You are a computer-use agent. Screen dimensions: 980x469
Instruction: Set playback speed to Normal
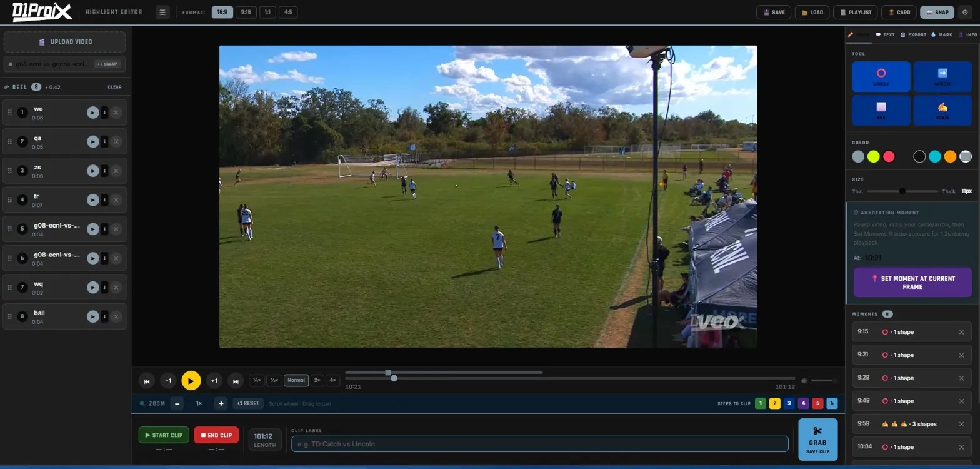click(x=296, y=380)
